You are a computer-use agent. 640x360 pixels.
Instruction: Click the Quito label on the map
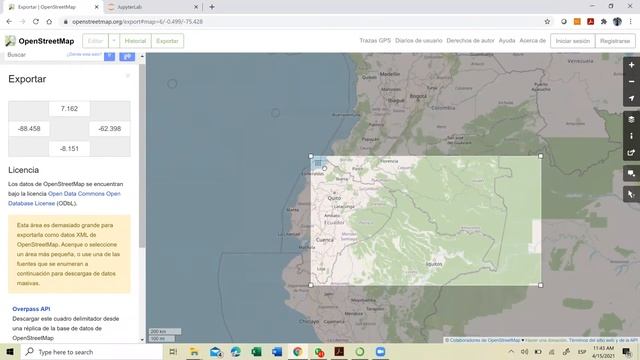[334, 198]
